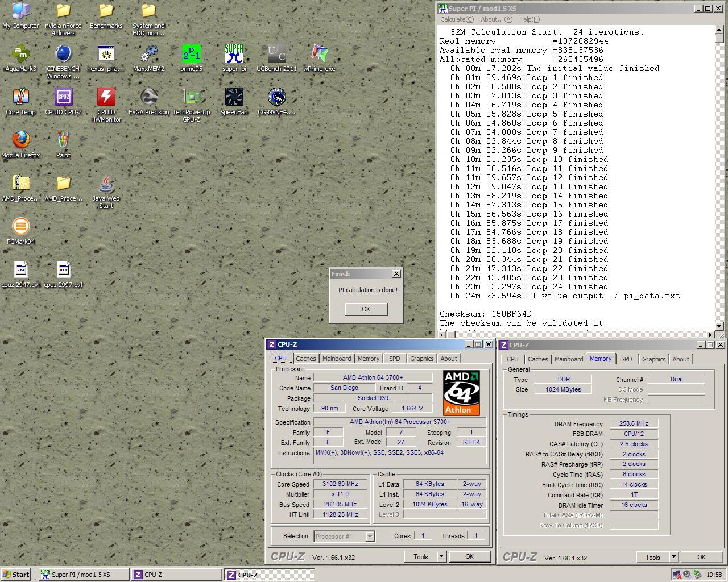Activate first CPU-Z taskbar button
Viewport: 728px width, 582px height.
176,575
